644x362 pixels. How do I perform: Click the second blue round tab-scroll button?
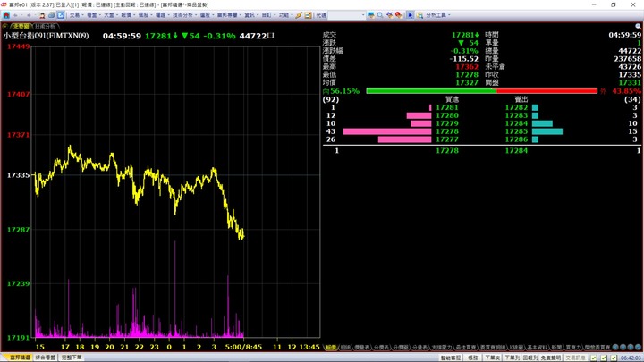click(623, 347)
